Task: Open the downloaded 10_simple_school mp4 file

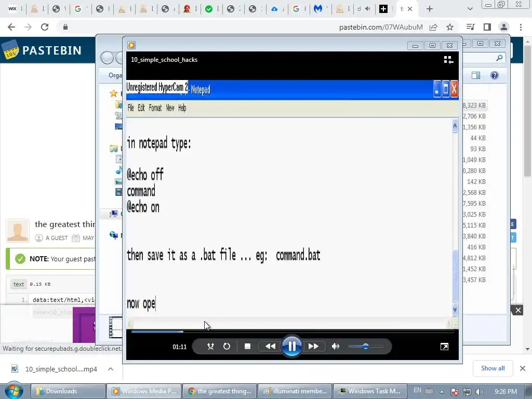Action: (54, 369)
